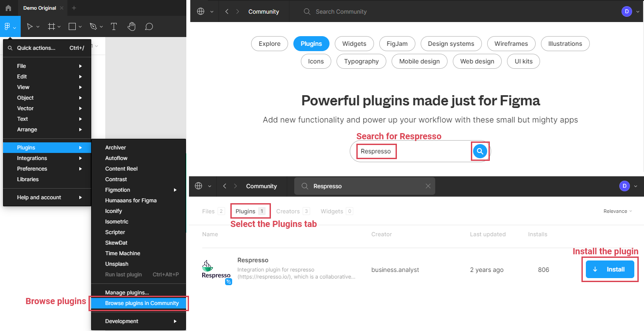Image resolution: width=644 pixels, height=331 pixels.
Task: Go forward in top Community bar
Action: (x=238, y=11)
